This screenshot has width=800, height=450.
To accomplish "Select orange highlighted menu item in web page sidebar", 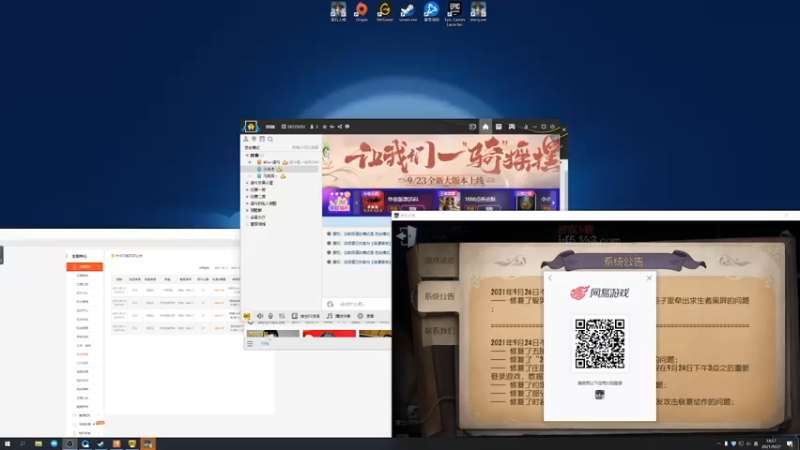I will (x=84, y=267).
